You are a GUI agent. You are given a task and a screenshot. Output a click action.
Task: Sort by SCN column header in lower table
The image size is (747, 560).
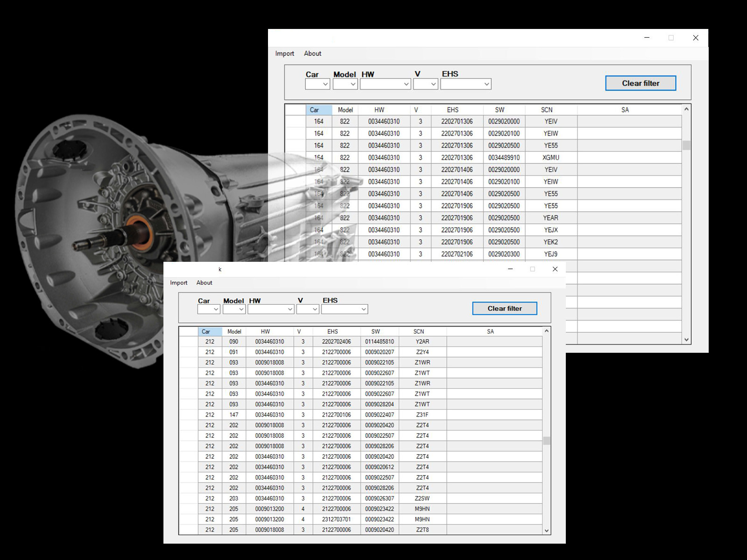(418, 332)
